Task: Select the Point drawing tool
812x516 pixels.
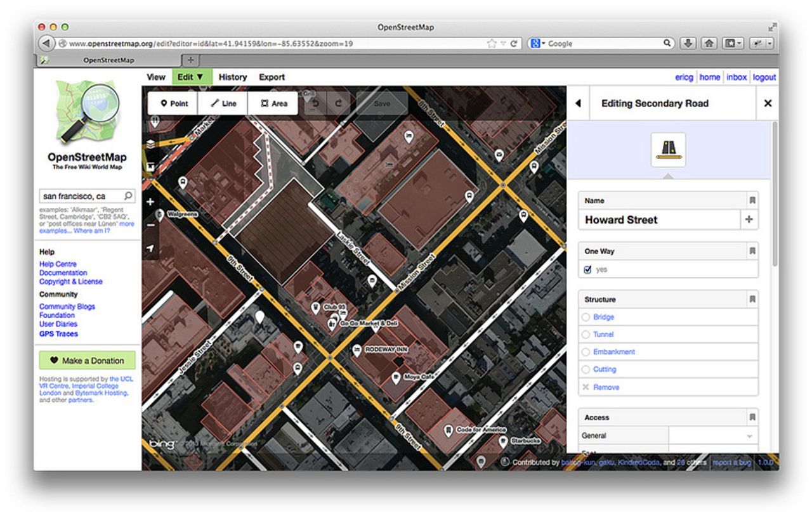Action: pyautogui.click(x=173, y=103)
